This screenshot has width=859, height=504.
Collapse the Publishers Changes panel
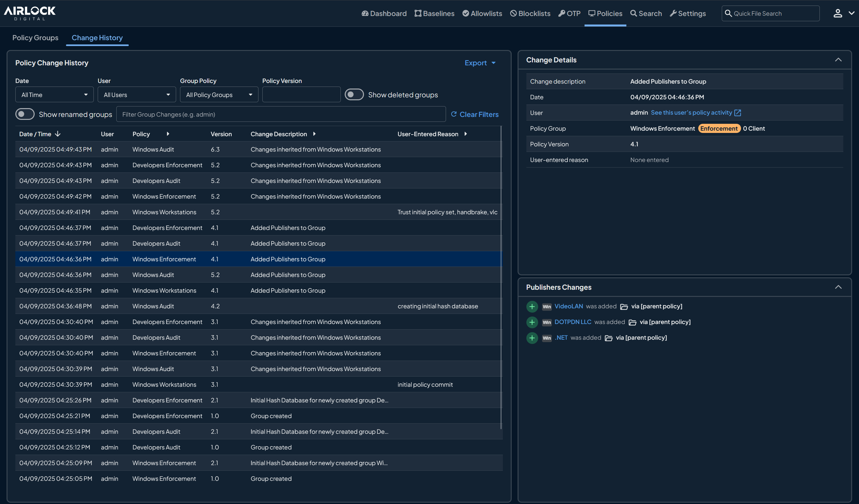click(x=838, y=287)
